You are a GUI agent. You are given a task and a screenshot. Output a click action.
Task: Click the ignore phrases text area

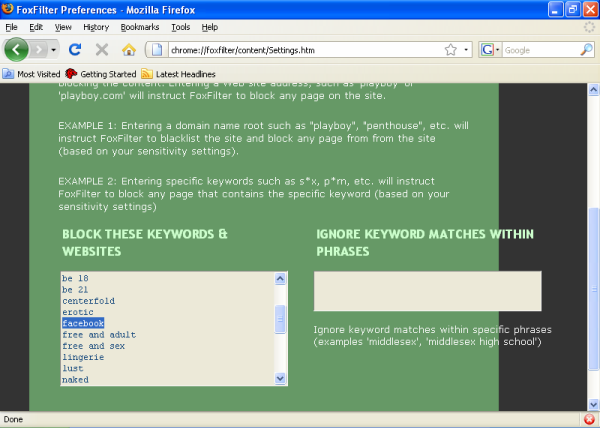point(427,291)
